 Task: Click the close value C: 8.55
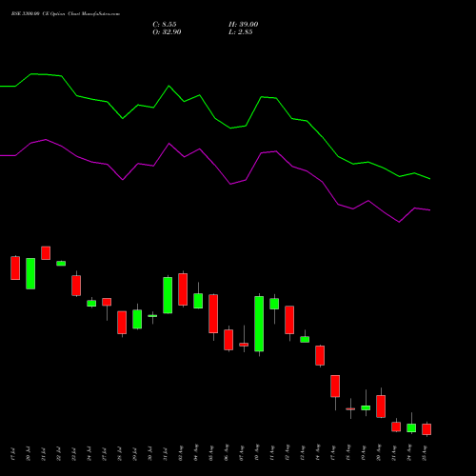pyautogui.click(x=165, y=25)
